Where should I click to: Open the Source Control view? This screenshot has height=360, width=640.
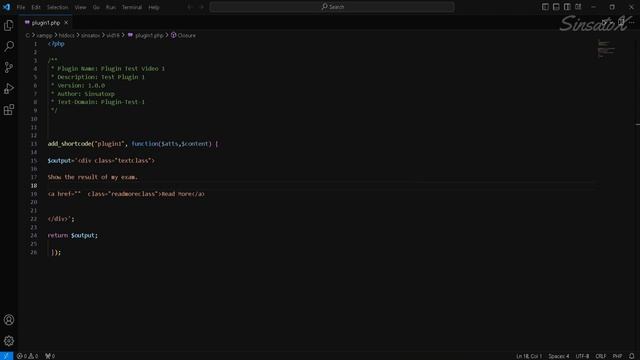coord(9,67)
